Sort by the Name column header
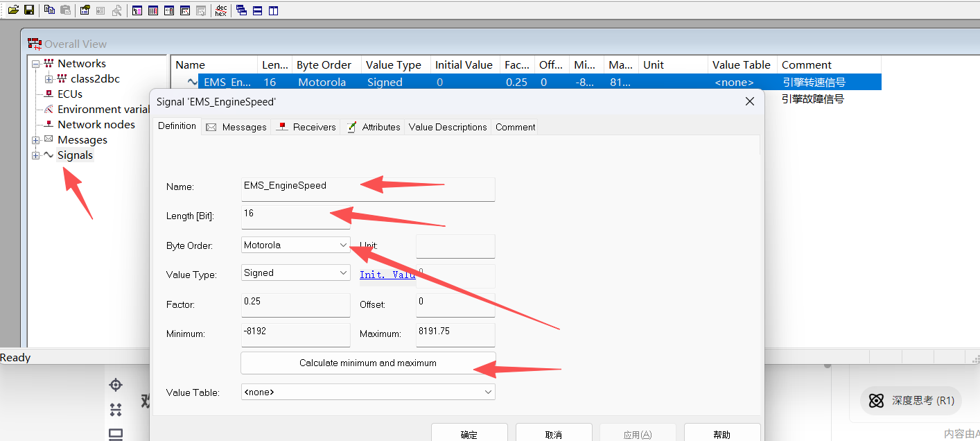This screenshot has height=441, width=980. click(214, 64)
